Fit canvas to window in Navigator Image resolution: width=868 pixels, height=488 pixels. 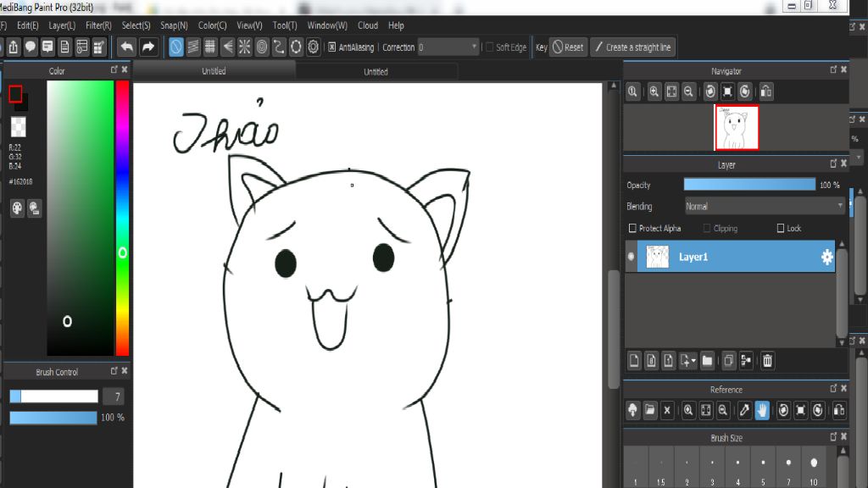(x=671, y=91)
